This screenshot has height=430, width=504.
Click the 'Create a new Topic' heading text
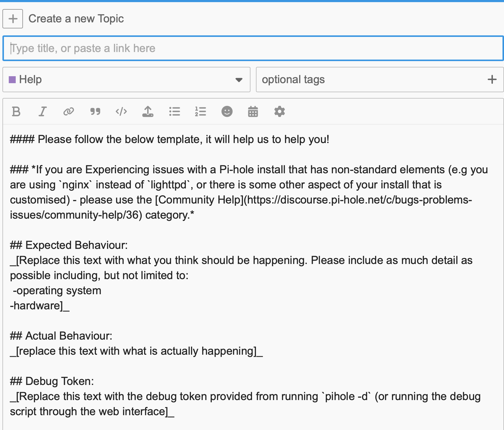pos(76,19)
